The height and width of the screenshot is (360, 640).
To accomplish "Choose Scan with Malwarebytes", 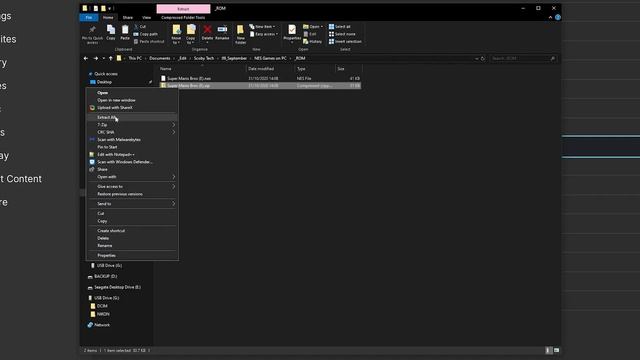I will coord(132,140).
